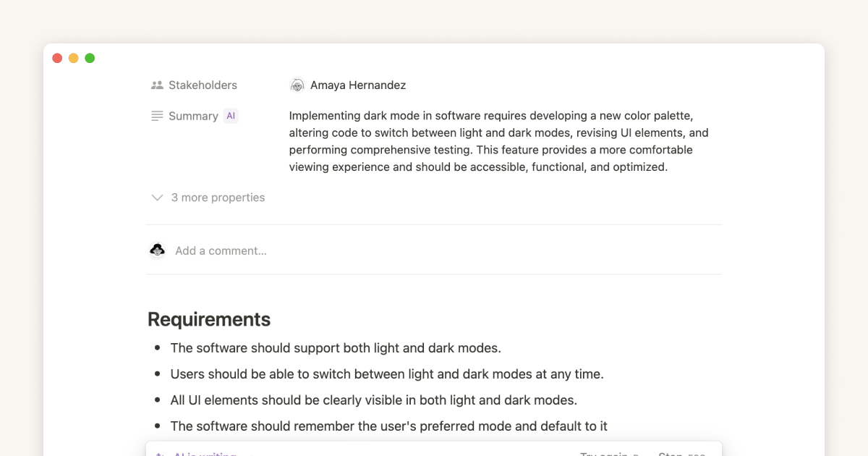Screen dimensions: 868x456
Task: Click the purple AI badge beside Summary
Action: click(x=231, y=116)
